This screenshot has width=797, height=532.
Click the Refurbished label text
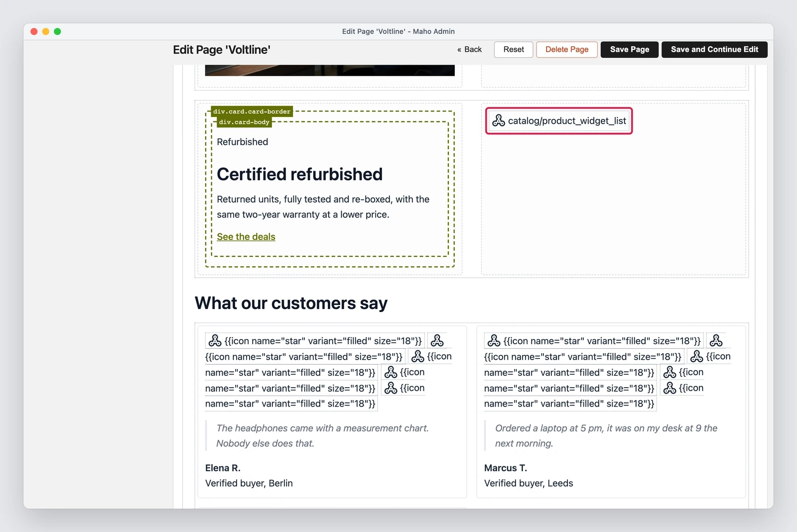tap(243, 142)
